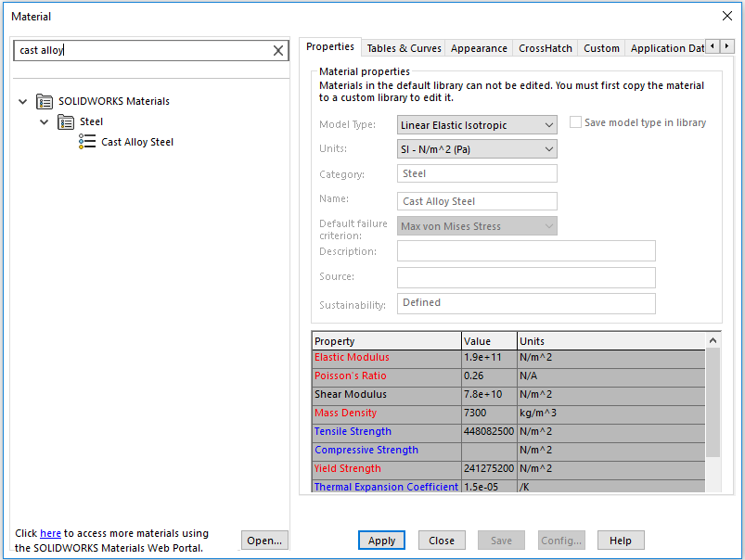Screen dimensions: 745x560
Task: Go to the CrossHatch tab
Action: 545,48
